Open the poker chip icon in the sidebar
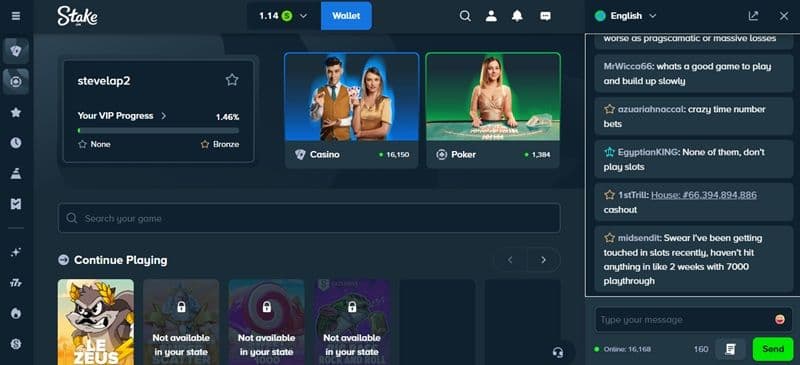Viewport: 800px width, 365px height. click(x=16, y=82)
